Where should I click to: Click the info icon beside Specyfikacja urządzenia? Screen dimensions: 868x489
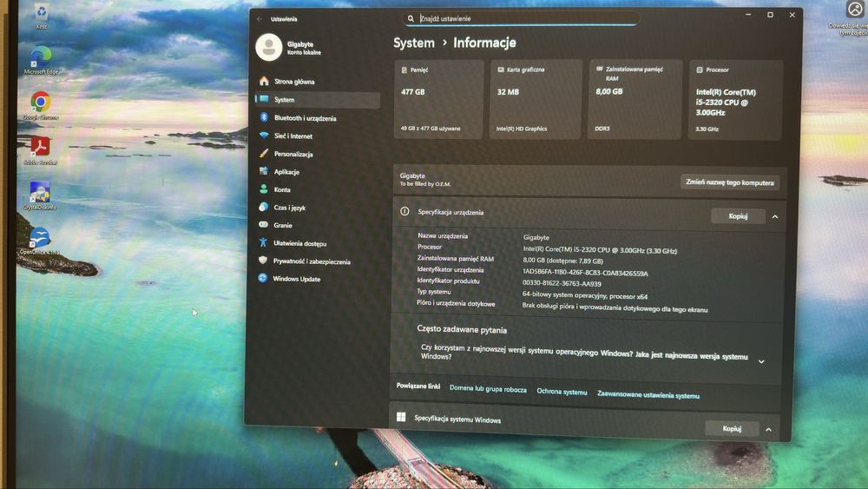(404, 211)
